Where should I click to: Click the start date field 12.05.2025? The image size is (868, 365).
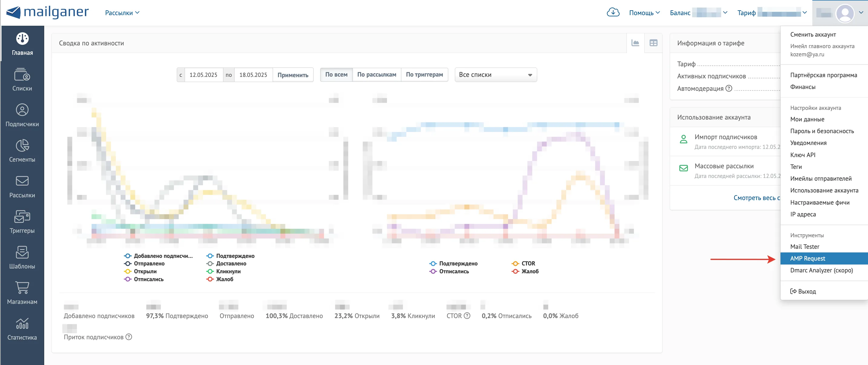[203, 75]
